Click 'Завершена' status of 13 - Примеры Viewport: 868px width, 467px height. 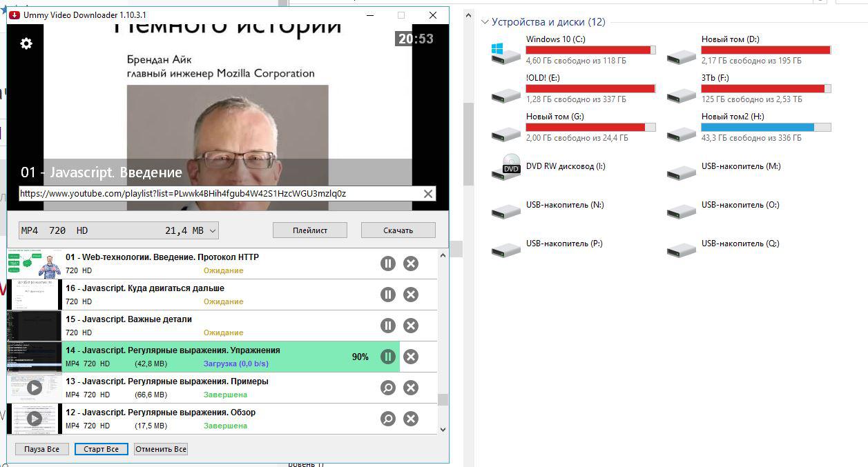pyautogui.click(x=225, y=395)
